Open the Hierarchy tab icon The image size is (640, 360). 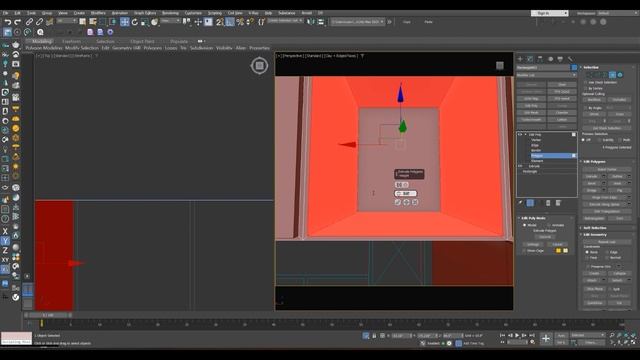click(x=540, y=59)
